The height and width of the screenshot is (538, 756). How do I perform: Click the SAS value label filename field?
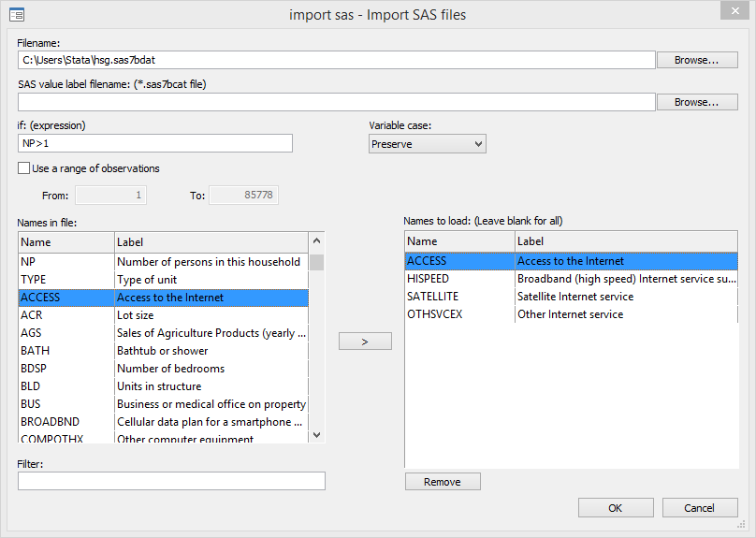pos(336,102)
